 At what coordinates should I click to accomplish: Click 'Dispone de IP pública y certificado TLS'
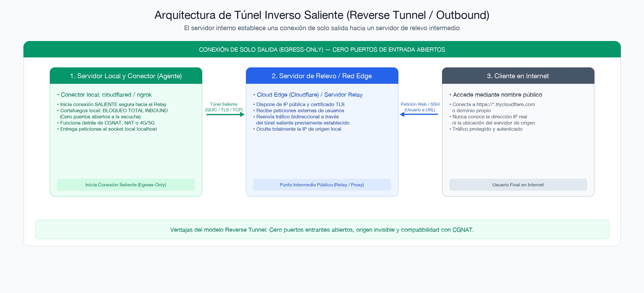(x=299, y=104)
